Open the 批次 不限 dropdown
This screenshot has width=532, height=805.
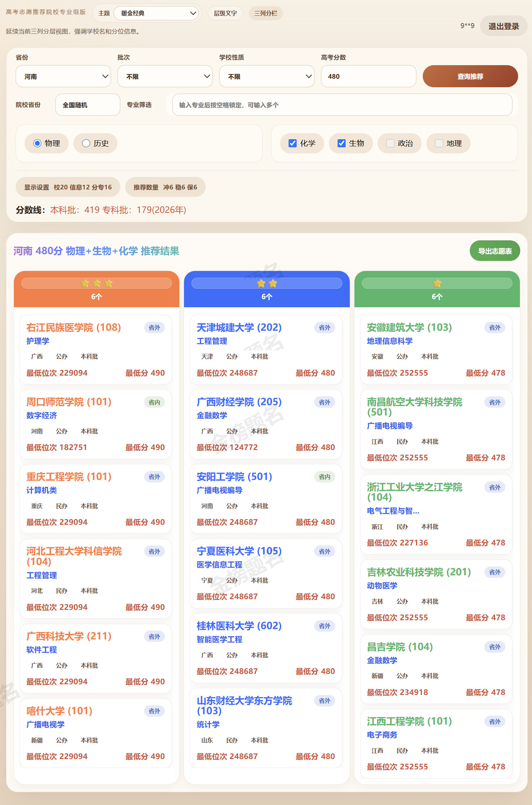(165, 76)
